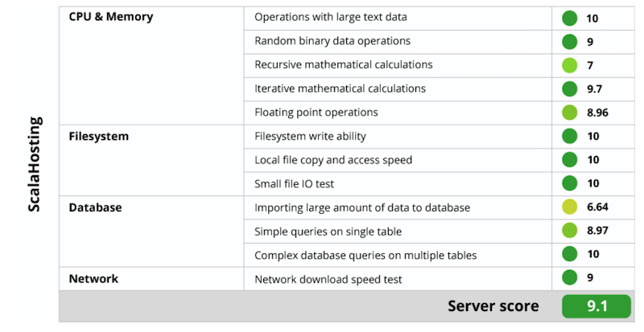The image size is (644, 332).
Task: Click the green dot for Filesystem write ability
Action: (570, 136)
